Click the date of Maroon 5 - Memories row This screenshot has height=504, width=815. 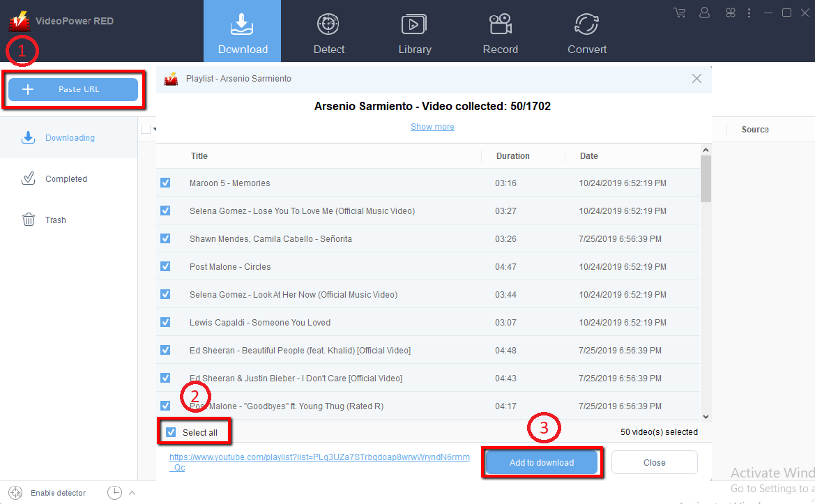(623, 183)
